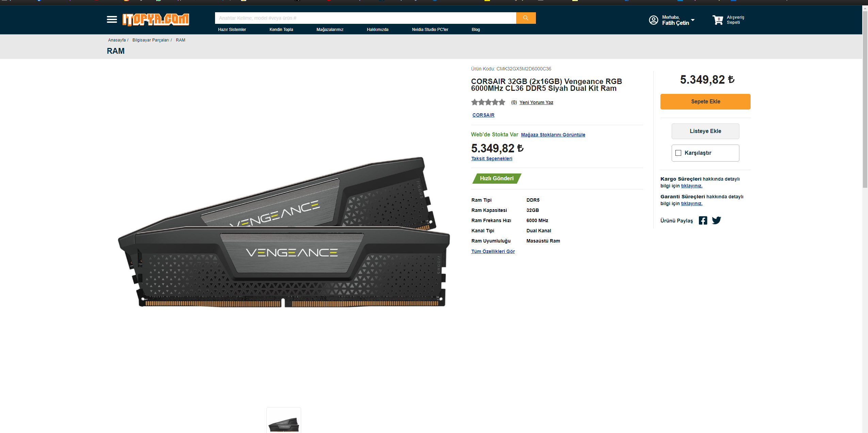Expand the Fatih Çetin account dropdown

coord(693,20)
